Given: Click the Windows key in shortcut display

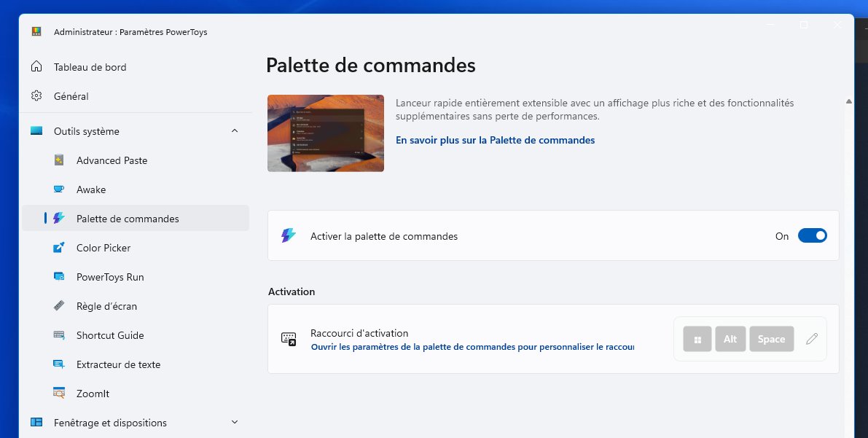Looking at the screenshot, I should 697,339.
